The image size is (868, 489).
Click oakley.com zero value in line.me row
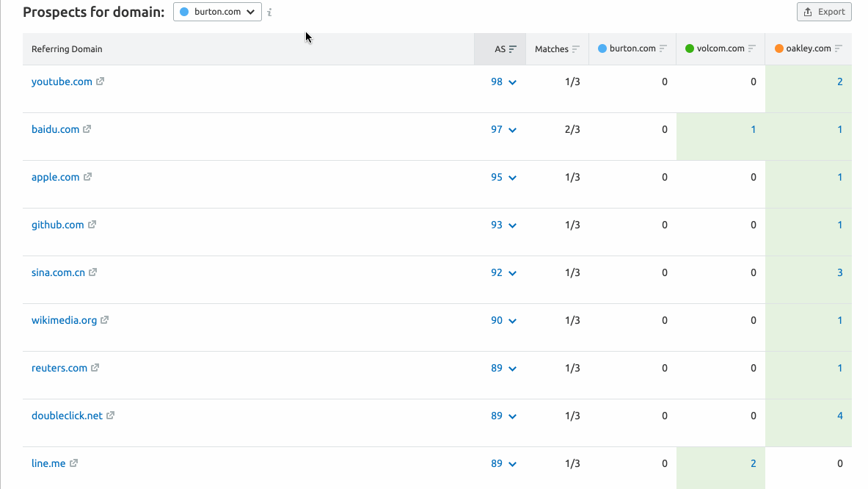840,463
